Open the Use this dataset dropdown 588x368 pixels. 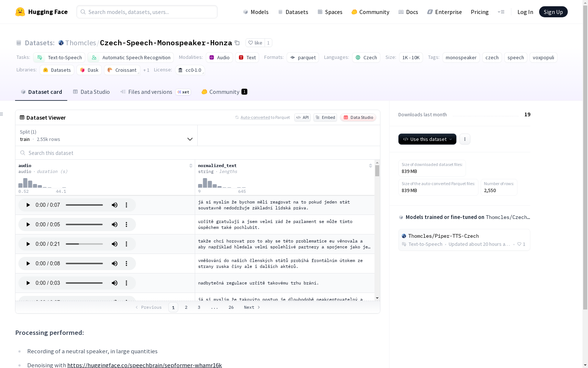[427, 139]
